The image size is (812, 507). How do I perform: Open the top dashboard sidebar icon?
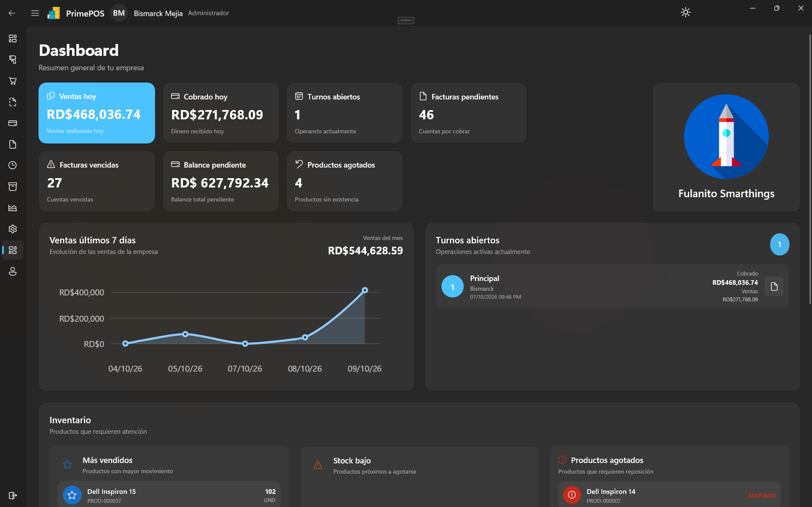pyautogui.click(x=13, y=39)
